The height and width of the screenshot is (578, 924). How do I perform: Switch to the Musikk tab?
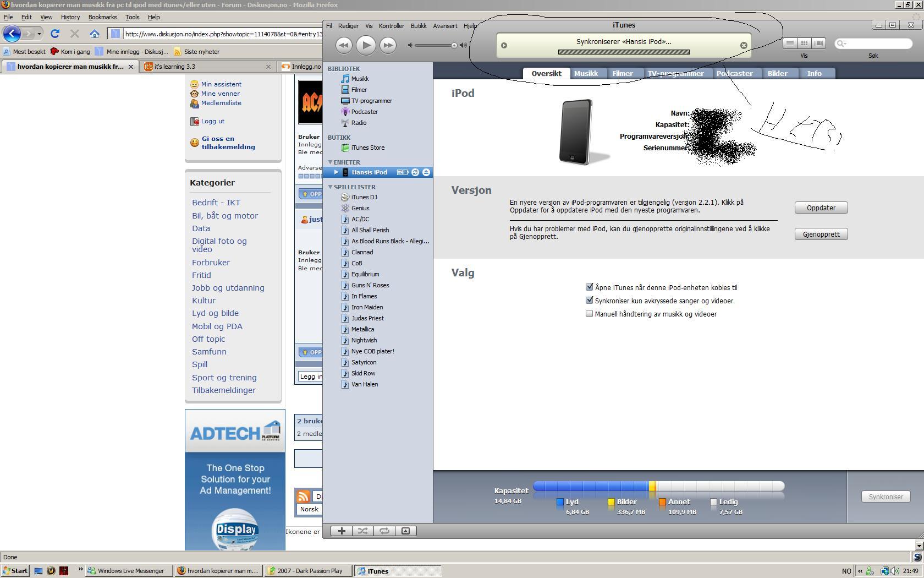click(586, 73)
